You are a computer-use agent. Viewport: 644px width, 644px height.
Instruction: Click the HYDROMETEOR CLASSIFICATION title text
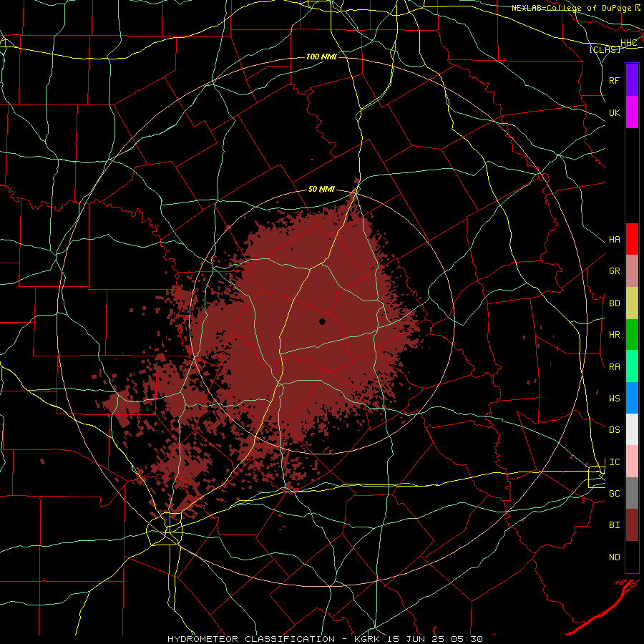pyautogui.click(x=251, y=639)
